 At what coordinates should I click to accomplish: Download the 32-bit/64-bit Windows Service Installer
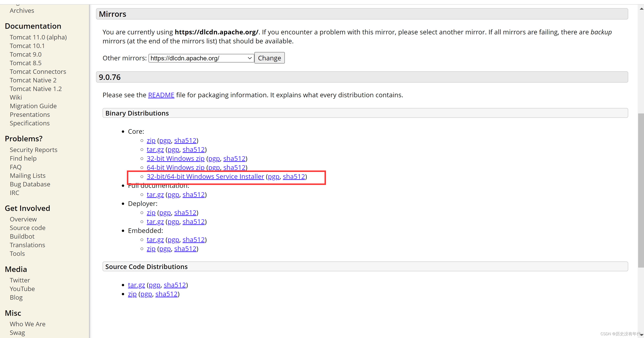[x=205, y=177]
